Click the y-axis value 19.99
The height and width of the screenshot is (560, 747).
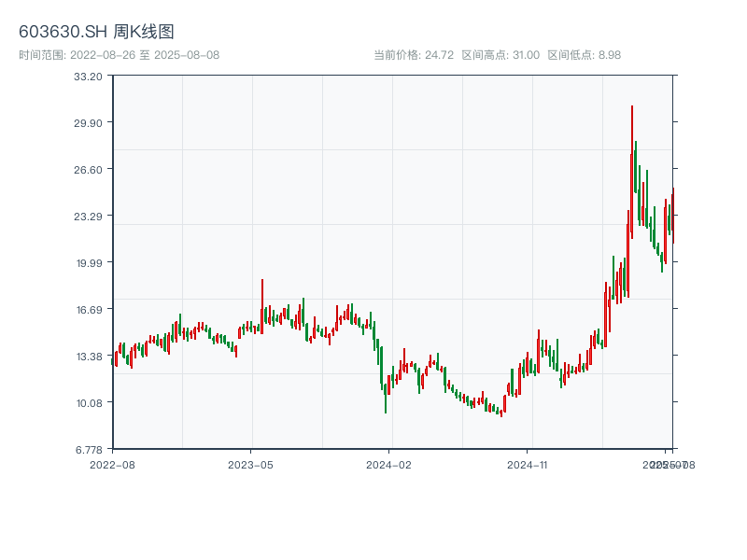click(89, 263)
